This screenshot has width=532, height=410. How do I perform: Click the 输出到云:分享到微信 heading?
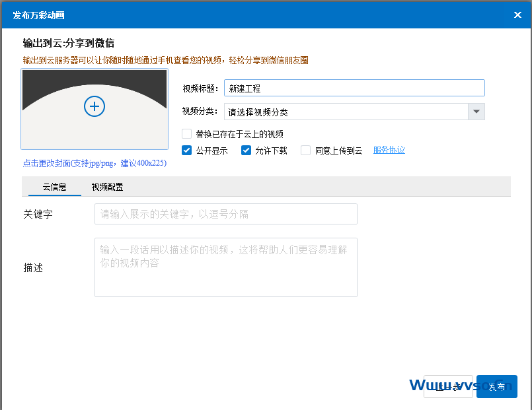[x=69, y=44]
